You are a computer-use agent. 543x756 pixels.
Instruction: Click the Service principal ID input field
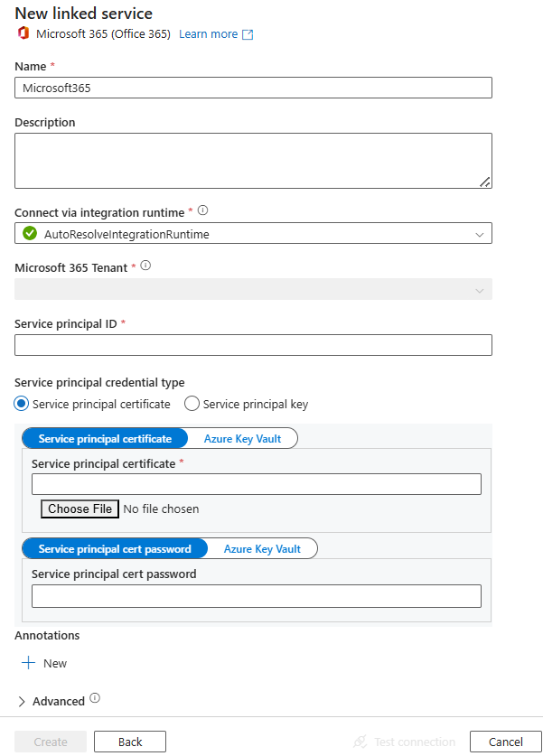253,344
